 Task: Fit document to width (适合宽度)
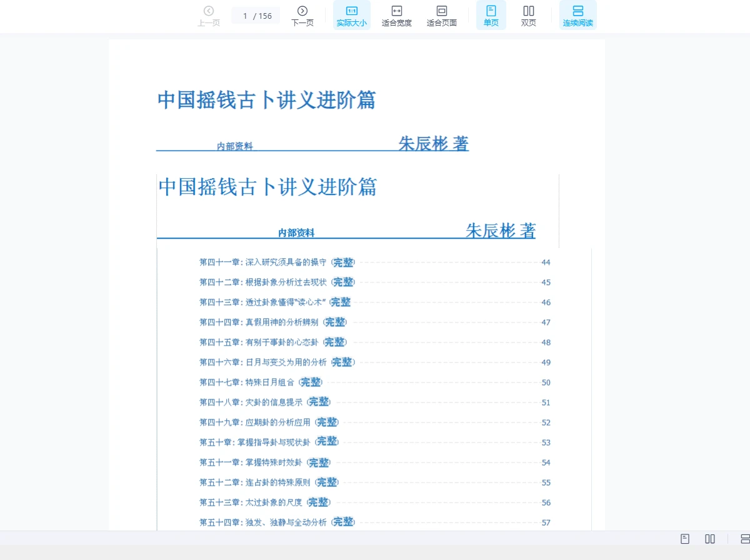[397, 16]
